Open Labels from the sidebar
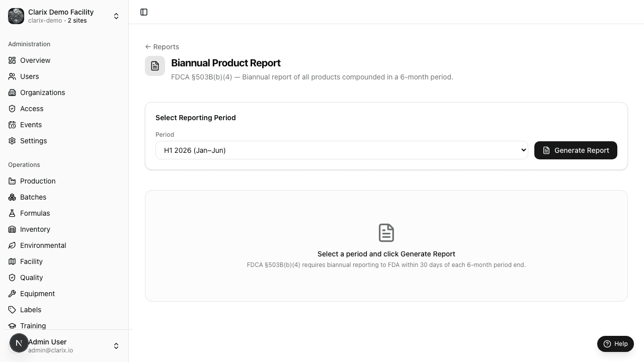 point(64,310)
